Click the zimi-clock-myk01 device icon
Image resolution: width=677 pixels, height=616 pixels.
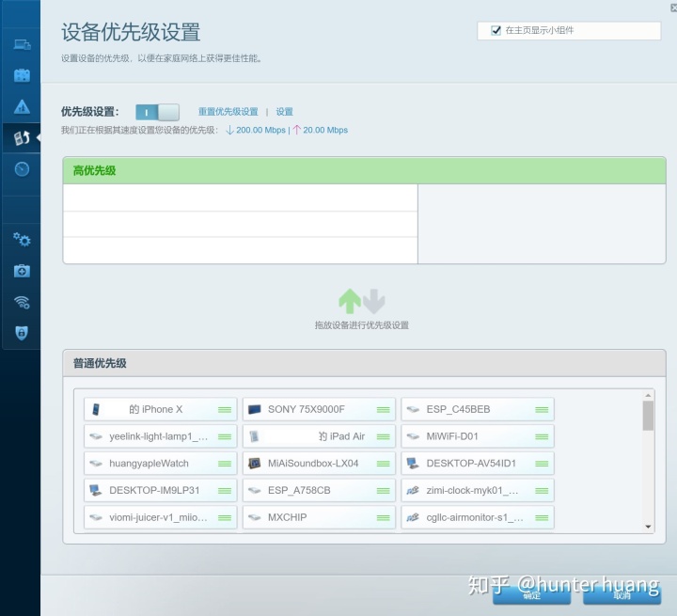413,490
